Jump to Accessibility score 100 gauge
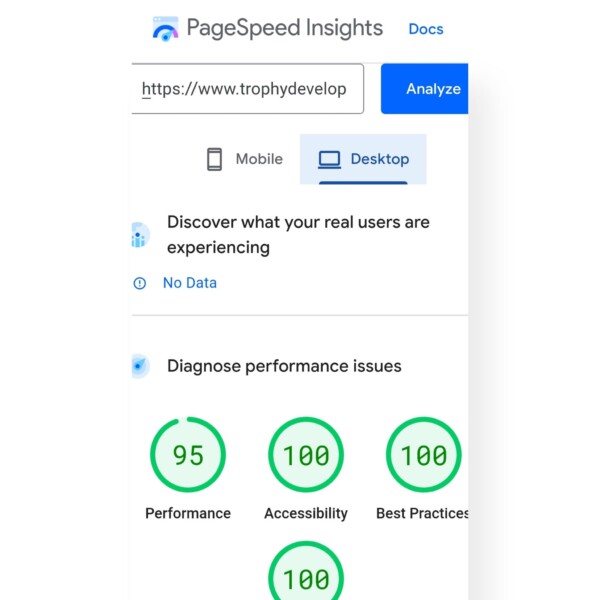The height and width of the screenshot is (600, 600). (306, 454)
